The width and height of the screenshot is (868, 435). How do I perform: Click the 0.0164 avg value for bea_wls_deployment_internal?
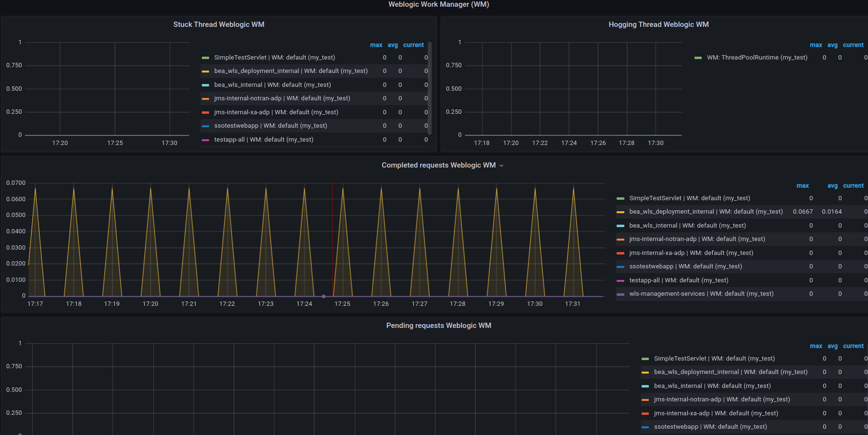[x=832, y=212]
